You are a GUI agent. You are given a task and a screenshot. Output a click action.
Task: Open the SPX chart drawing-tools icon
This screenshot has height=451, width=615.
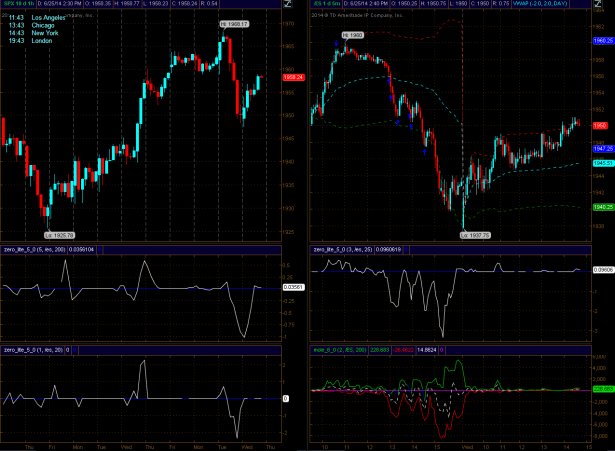pos(287,4)
